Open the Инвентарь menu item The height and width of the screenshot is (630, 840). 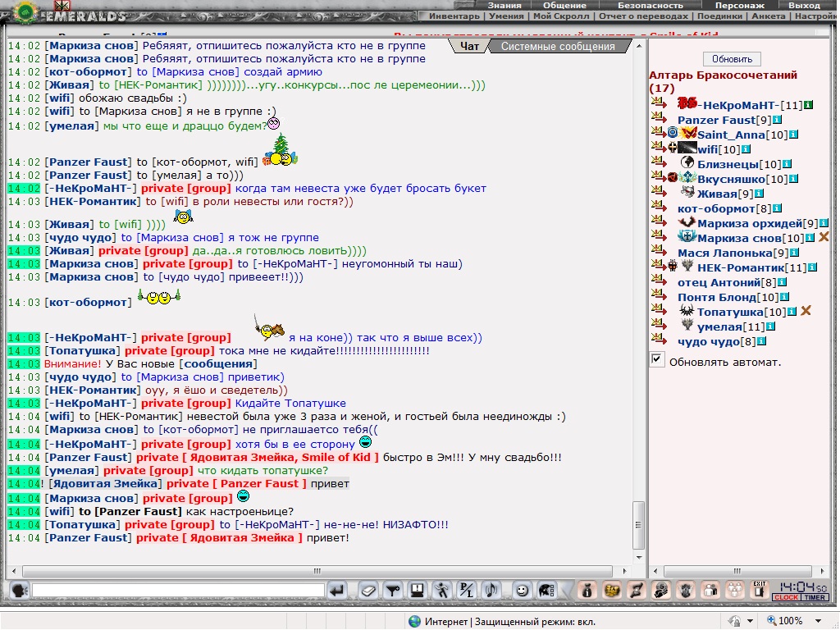454,16
